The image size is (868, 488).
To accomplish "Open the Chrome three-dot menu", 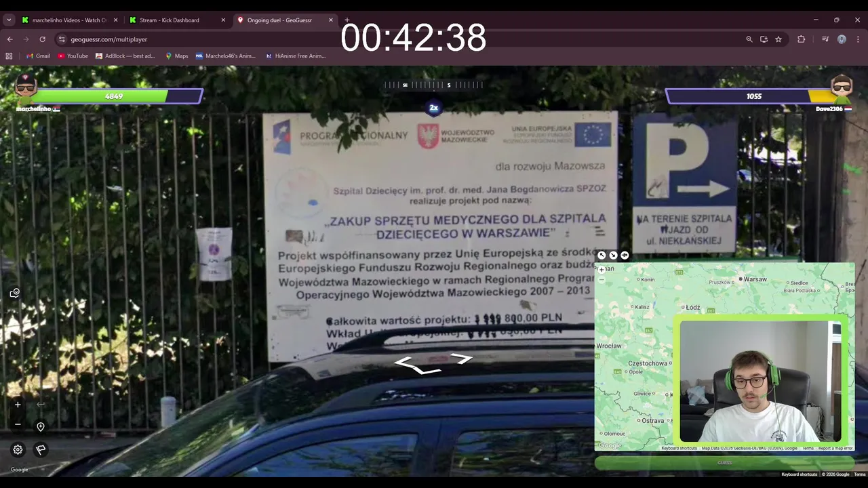I will tap(858, 39).
